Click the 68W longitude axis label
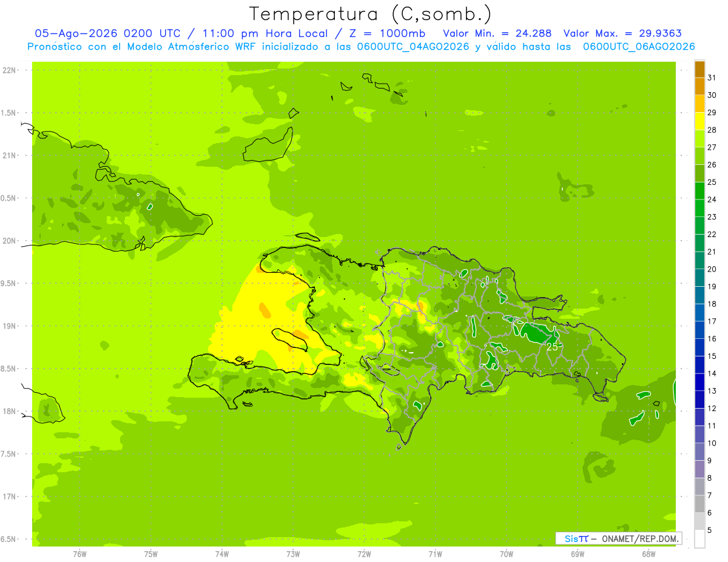The height and width of the screenshot is (562, 728). [649, 554]
